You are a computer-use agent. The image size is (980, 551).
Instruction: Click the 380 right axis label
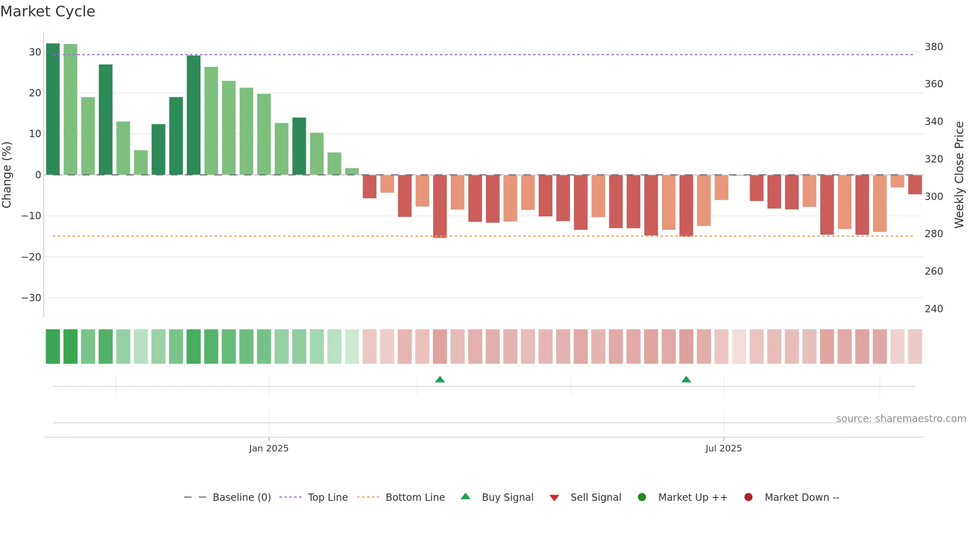[x=934, y=47]
